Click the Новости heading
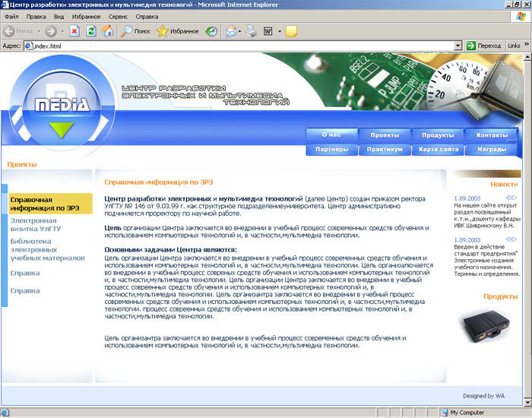The height and width of the screenshot is (418, 532). coord(504,184)
